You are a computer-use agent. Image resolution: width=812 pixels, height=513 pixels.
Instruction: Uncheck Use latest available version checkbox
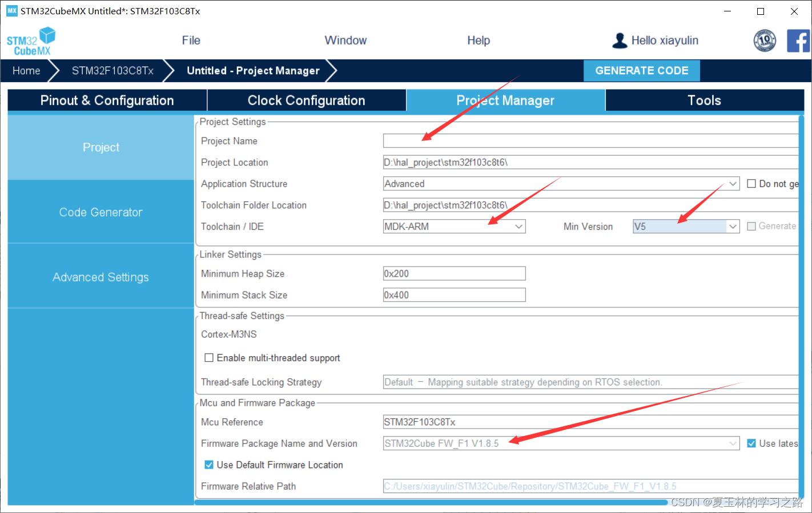pos(751,443)
